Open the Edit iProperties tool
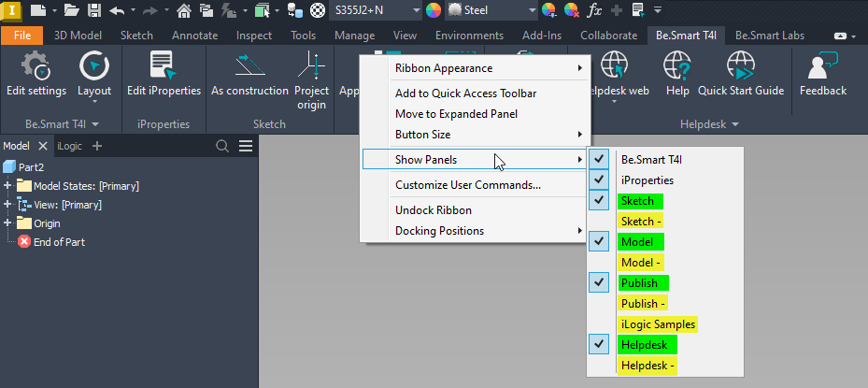 (x=164, y=67)
